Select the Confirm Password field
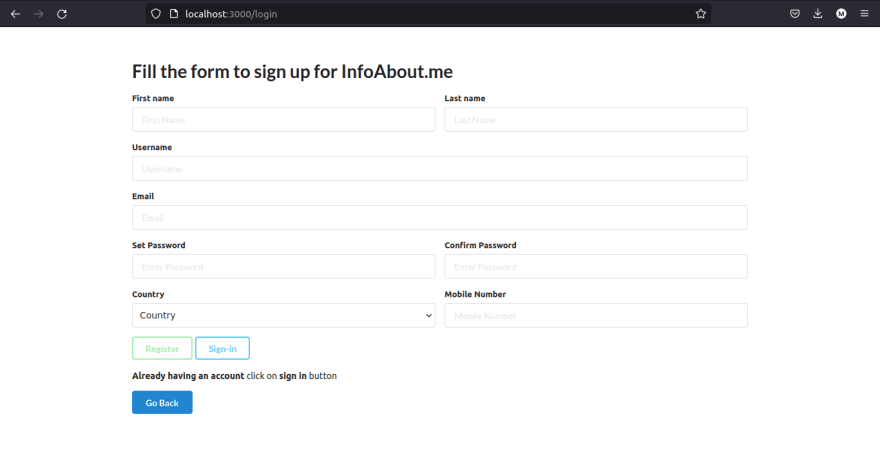 (596, 267)
